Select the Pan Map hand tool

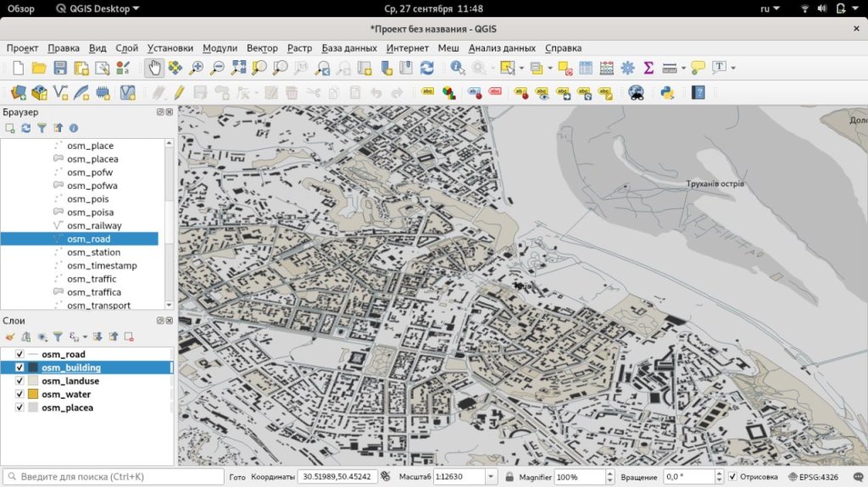(154, 68)
